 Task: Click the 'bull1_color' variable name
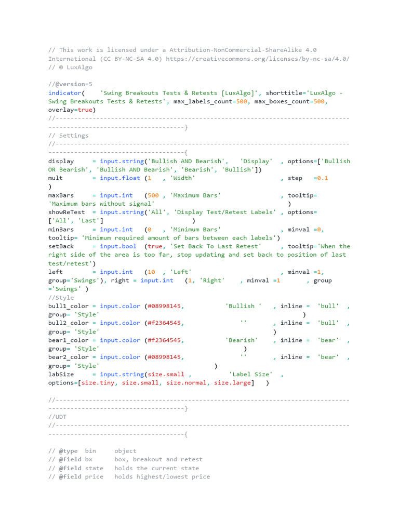68,306
